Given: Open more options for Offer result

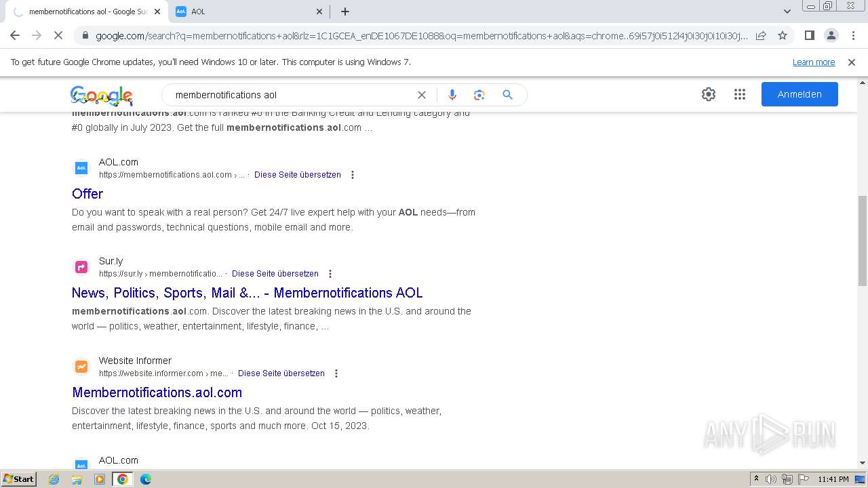Looking at the screenshot, I should tap(353, 175).
